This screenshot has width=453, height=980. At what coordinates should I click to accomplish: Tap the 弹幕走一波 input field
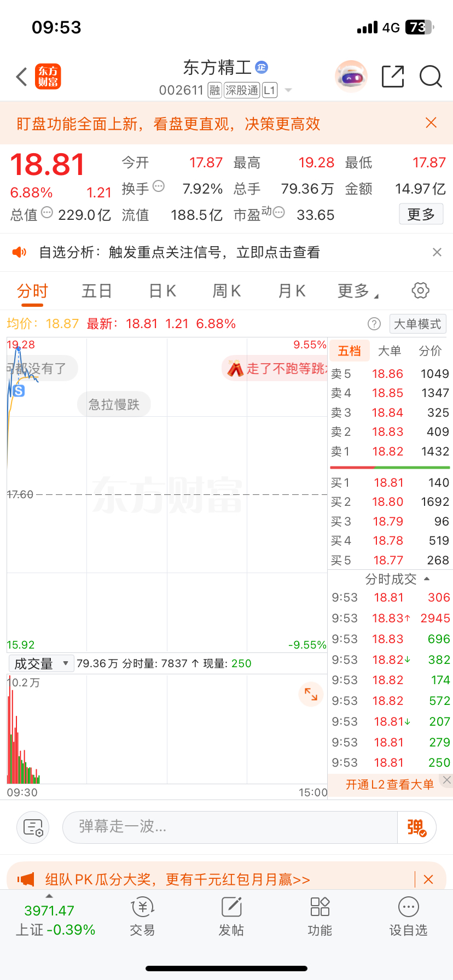tap(230, 827)
